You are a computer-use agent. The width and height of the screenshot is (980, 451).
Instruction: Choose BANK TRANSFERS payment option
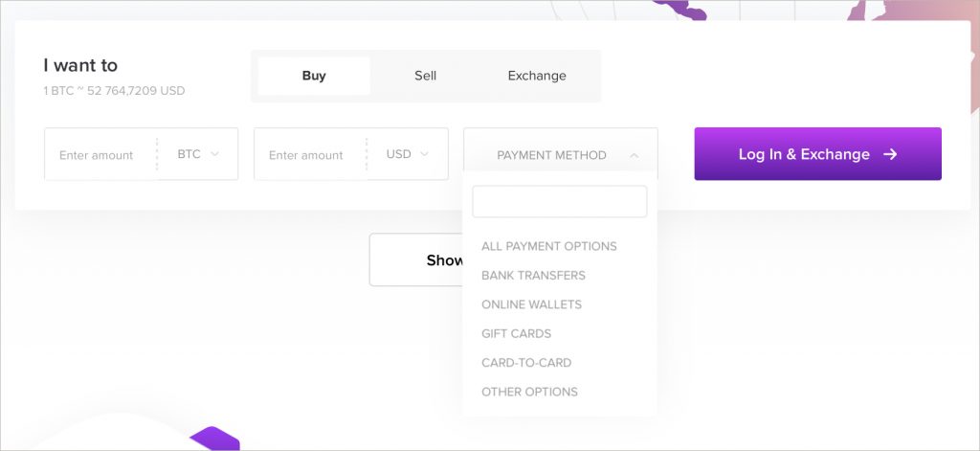(x=533, y=275)
